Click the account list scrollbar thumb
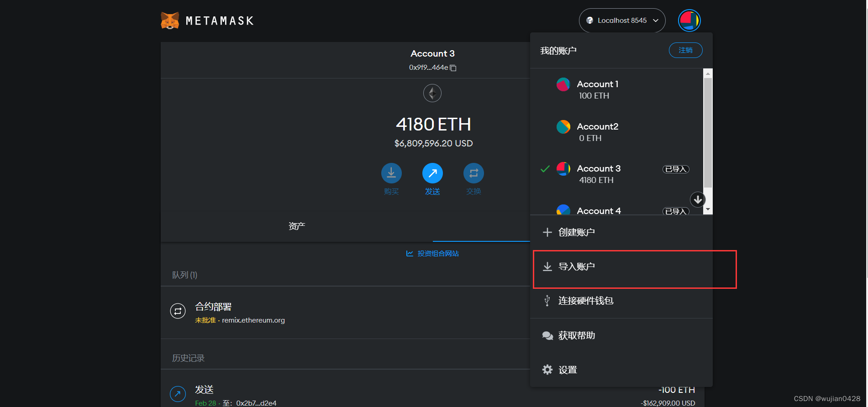This screenshot has width=868, height=407. (x=708, y=132)
